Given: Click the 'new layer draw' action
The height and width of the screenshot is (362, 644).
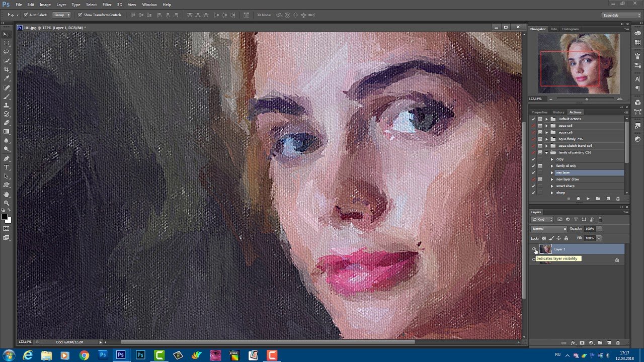Looking at the screenshot, I should (568, 179).
